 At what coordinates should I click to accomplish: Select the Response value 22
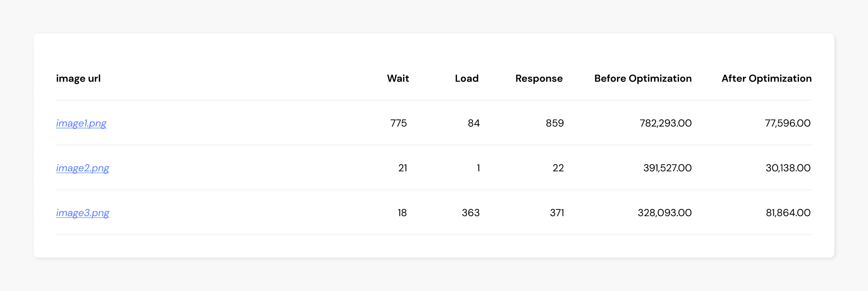click(x=558, y=168)
